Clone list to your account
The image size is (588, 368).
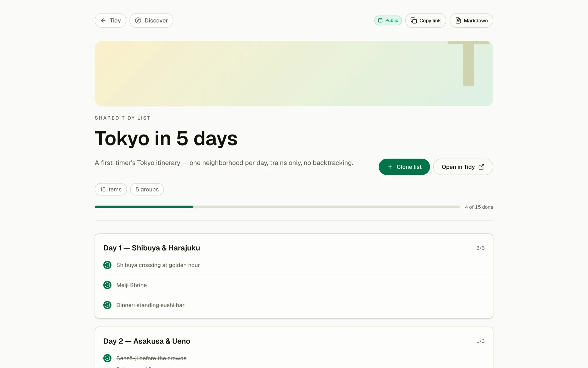[404, 167]
